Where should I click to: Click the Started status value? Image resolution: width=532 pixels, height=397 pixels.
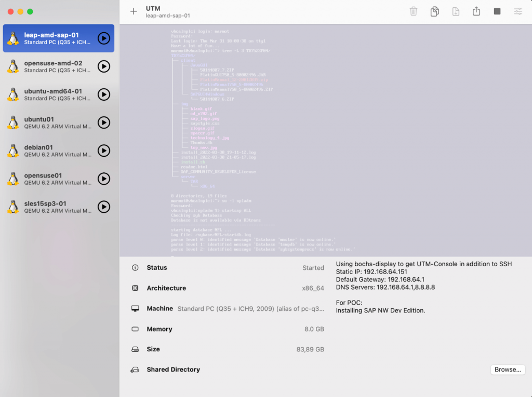coord(313,268)
